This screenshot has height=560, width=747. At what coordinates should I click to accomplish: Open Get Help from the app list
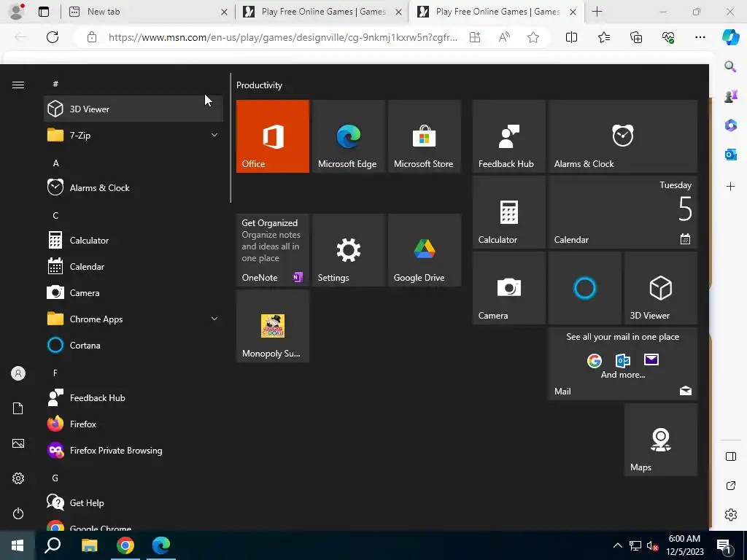pyautogui.click(x=133, y=503)
